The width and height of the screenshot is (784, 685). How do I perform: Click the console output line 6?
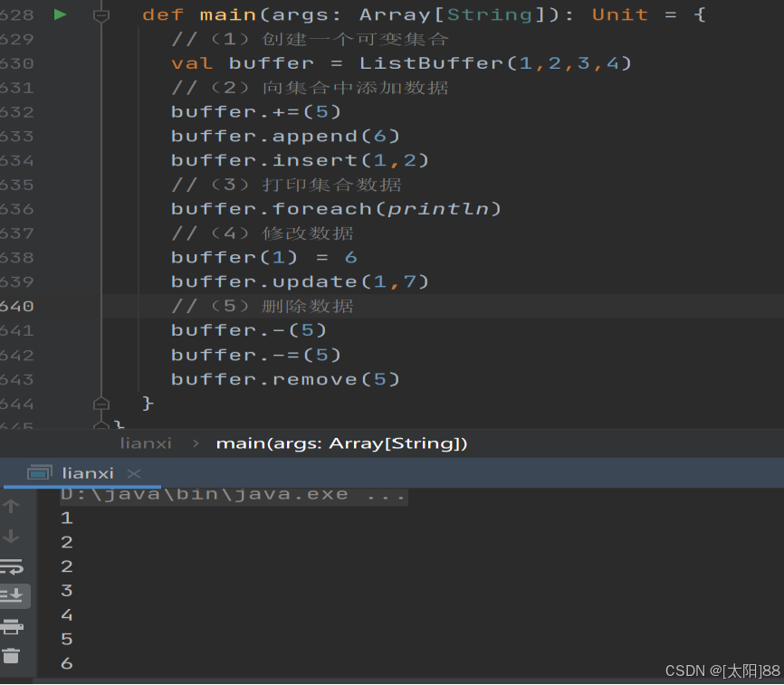(x=66, y=663)
